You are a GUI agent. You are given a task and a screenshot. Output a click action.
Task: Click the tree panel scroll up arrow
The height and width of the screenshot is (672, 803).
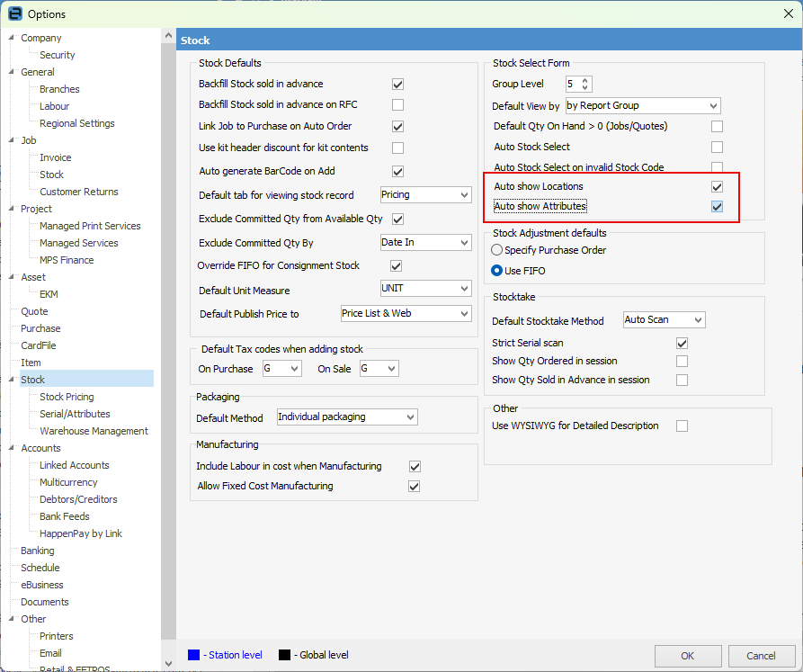tap(168, 36)
